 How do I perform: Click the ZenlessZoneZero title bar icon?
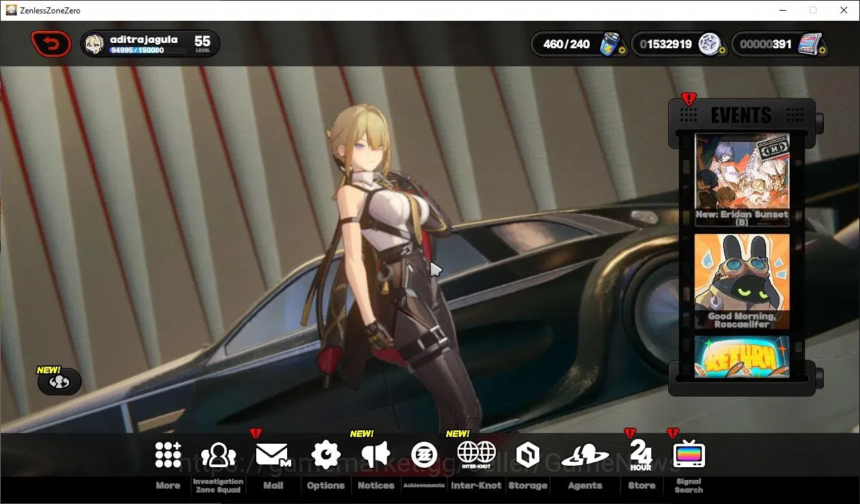[x=11, y=10]
